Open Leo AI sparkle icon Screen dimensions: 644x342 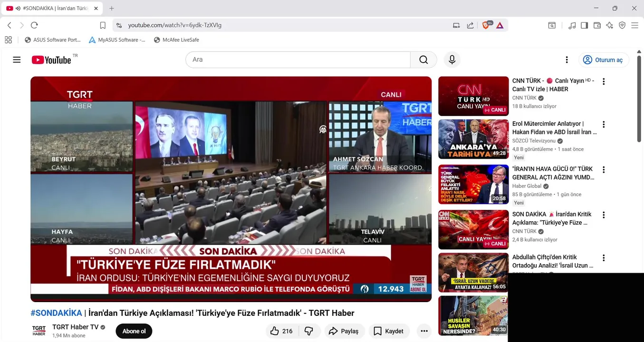(610, 25)
